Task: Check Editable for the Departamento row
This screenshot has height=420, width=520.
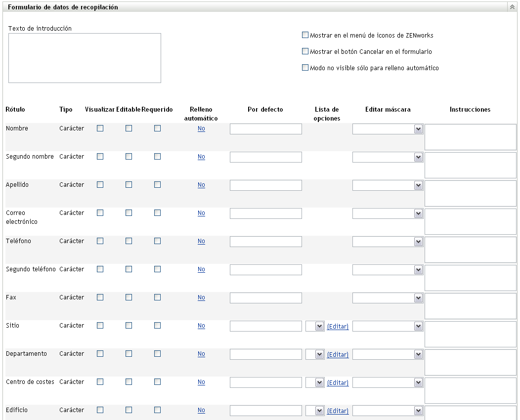Action: tap(129, 353)
